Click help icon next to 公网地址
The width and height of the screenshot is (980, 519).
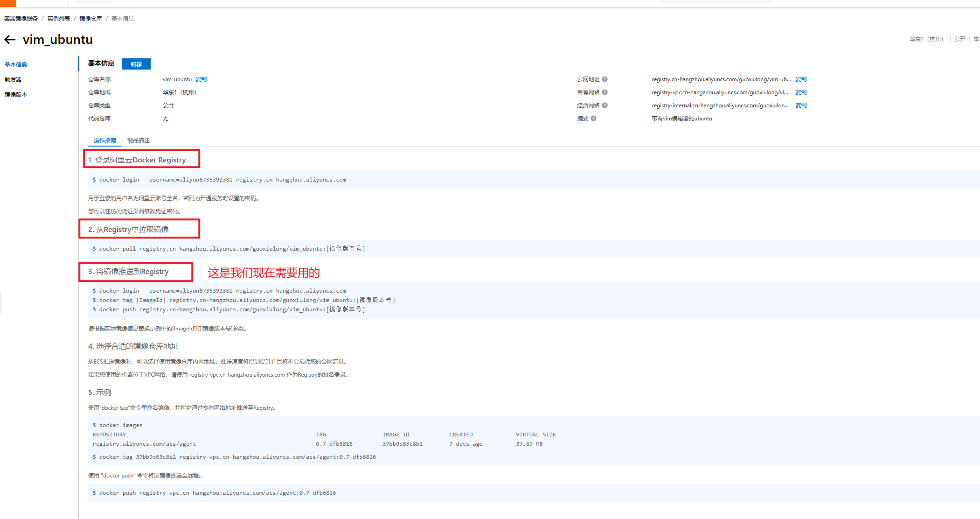pyautogui.click(x=605, y=79)
